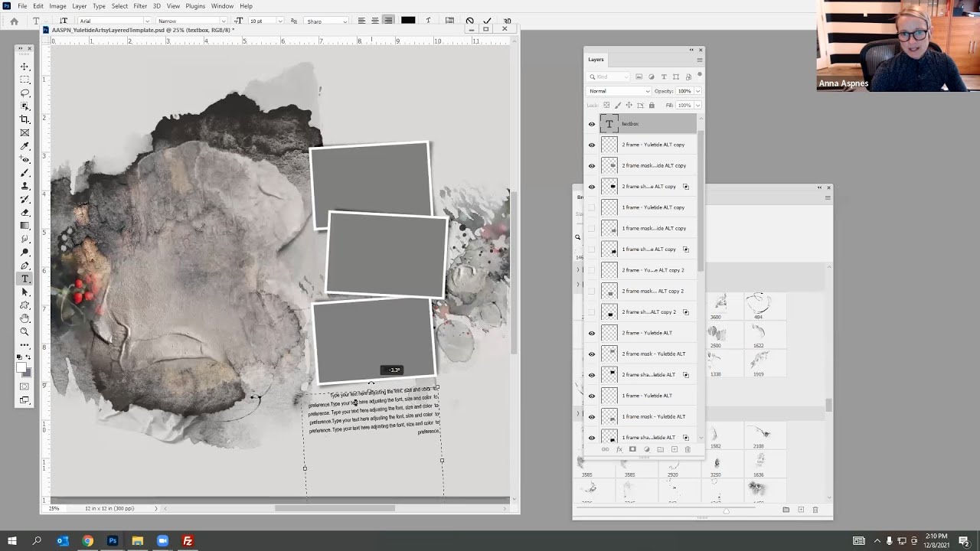Select the Rectangular Marquee tool
The image size is (980, 551).
[x=25, y=80]
